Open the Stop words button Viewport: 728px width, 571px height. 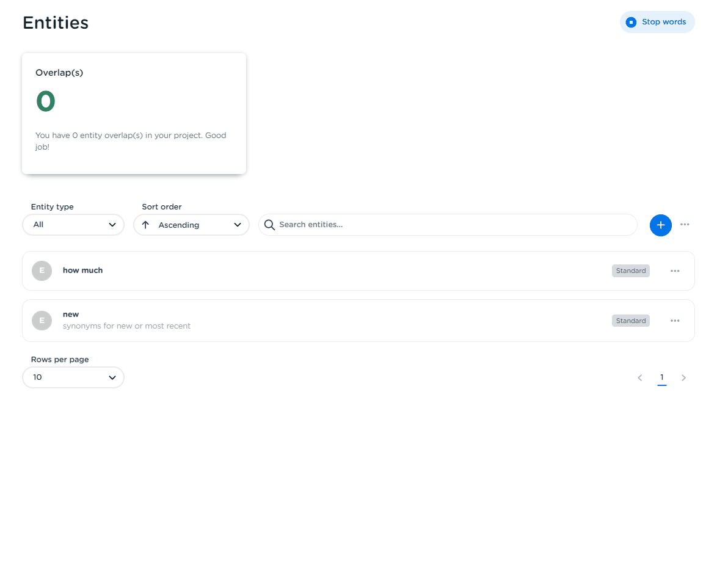[x=657, y=22]
